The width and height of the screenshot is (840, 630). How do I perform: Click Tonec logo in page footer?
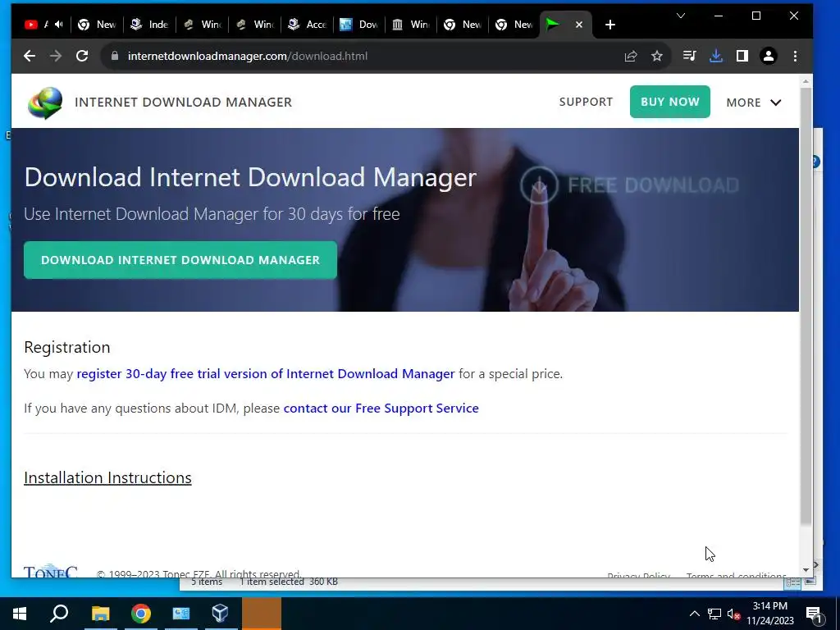(50, 571)
